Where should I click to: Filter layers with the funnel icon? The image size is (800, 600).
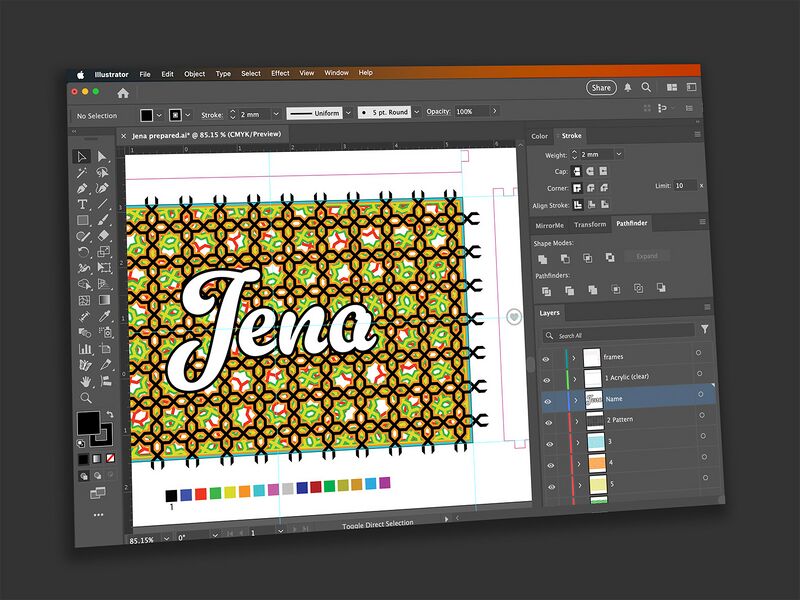click(x=705, y=330)
